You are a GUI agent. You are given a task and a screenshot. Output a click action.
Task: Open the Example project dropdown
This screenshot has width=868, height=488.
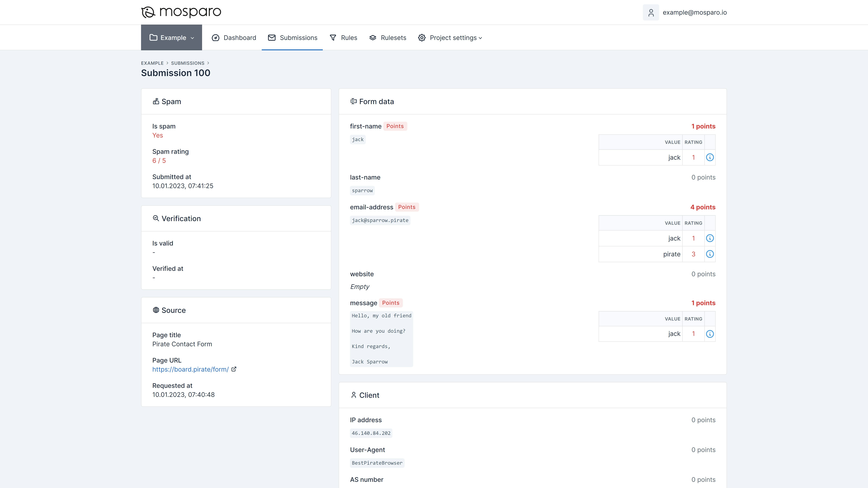[171, 37]
